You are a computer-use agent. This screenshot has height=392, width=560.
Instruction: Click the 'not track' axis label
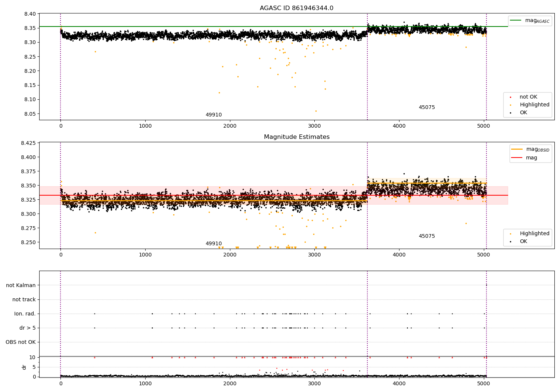24,300
